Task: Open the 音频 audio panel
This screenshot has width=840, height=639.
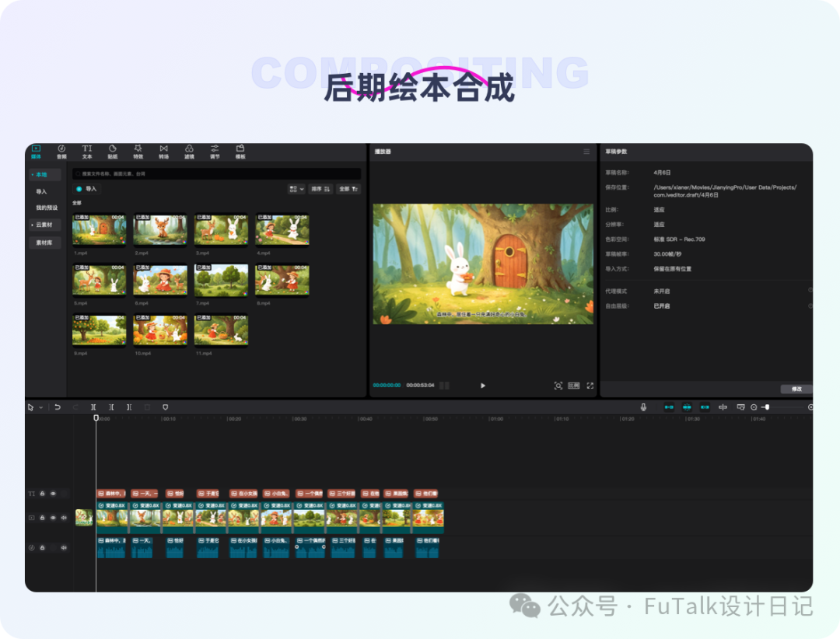Action: click(x=61, y=152)
